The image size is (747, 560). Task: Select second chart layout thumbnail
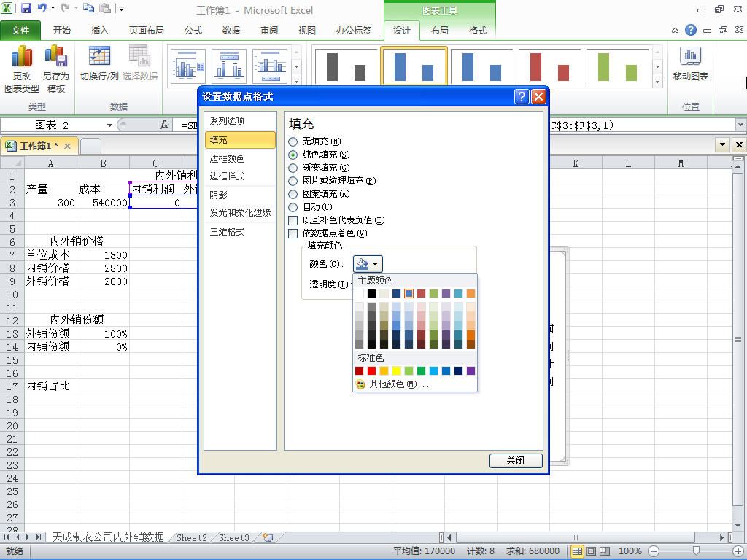click(229, 66)
